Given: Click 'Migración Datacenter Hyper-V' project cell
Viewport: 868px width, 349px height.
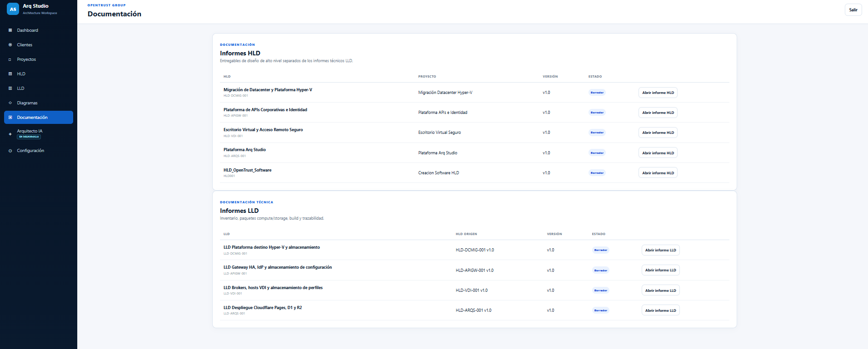Looking at the screenshot, I should point(445,93).
